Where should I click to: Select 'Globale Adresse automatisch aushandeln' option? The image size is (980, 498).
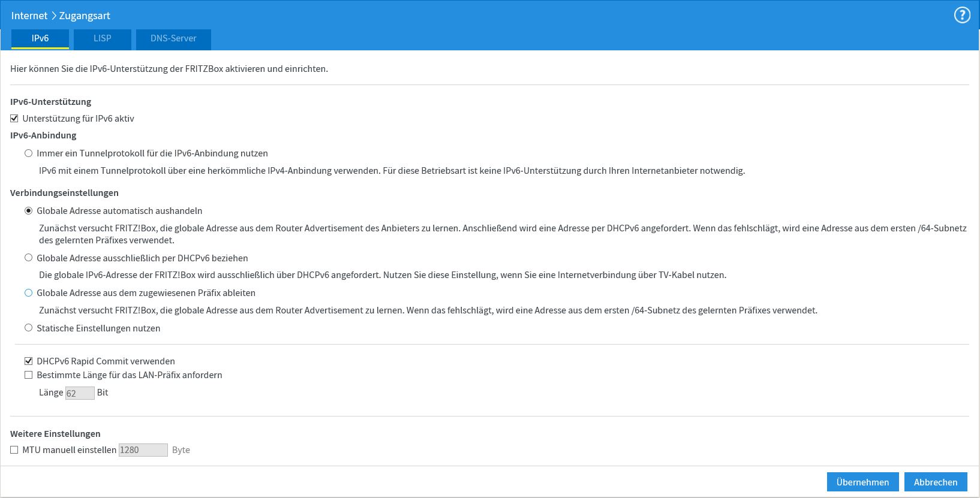pyautogui.click(x=28, y=211)
